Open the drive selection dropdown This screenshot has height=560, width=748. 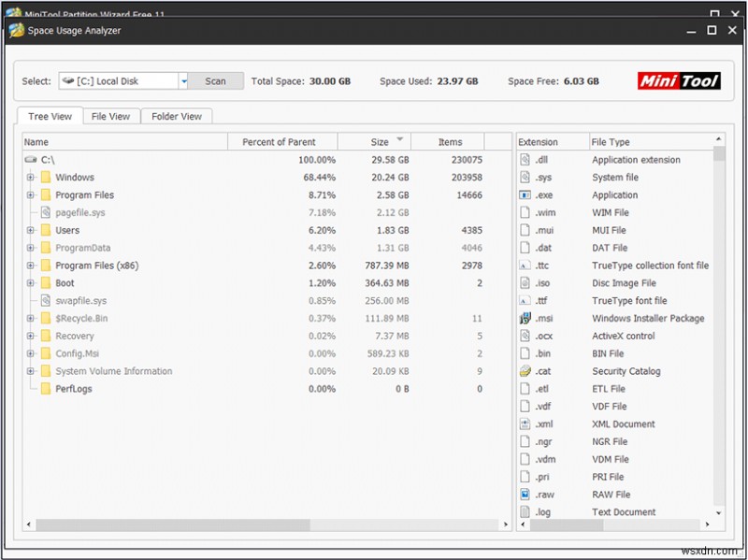(x=182, y=81)
